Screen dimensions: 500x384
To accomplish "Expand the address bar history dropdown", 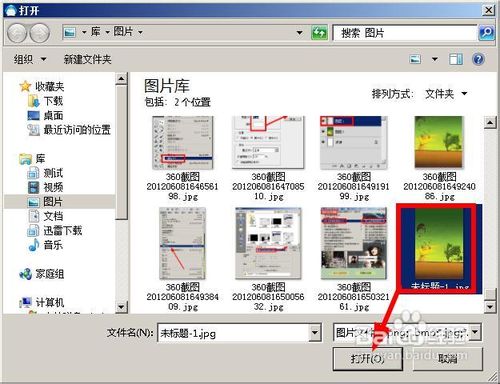I will click(299, 32).
